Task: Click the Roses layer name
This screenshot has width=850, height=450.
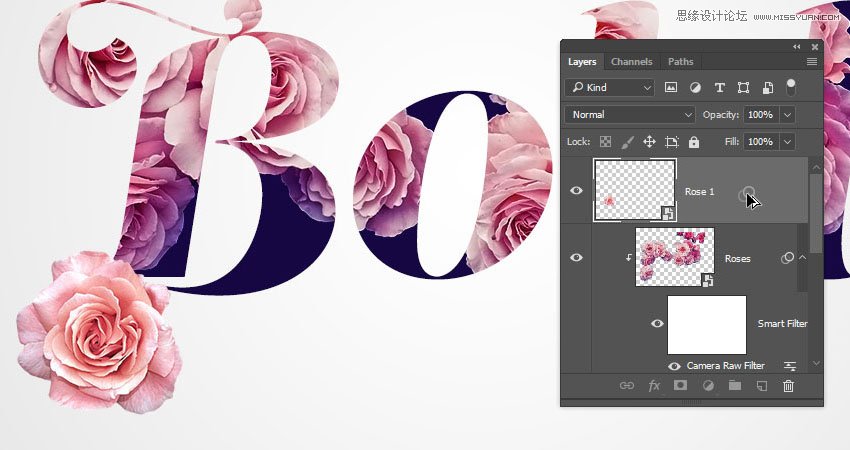Action: pos(738,259)
